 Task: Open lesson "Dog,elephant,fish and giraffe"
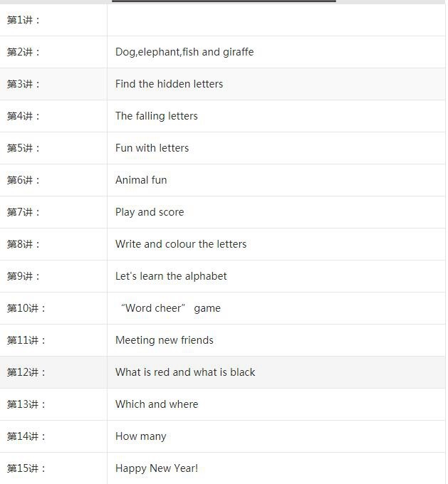coord(184,52)
